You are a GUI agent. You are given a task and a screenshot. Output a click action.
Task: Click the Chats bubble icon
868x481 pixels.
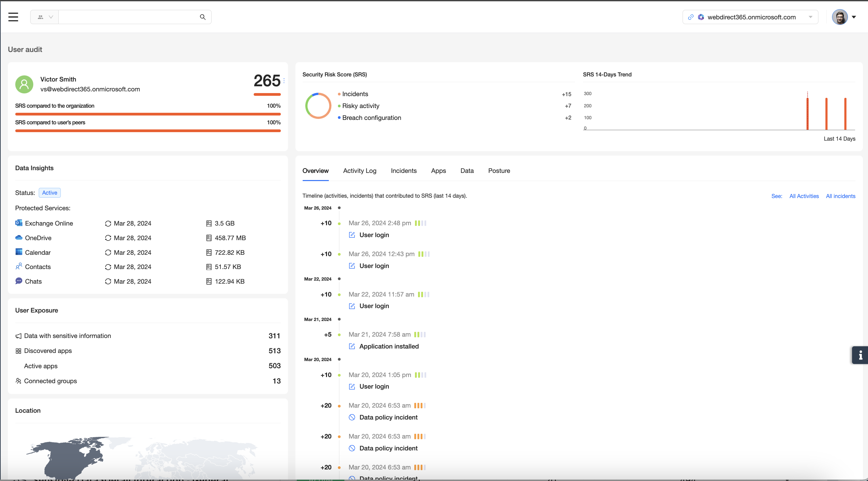(x=19, y=281)
